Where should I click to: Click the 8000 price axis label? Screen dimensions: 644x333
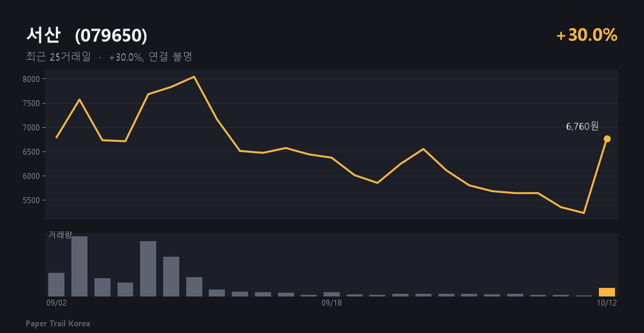coord(32,79)
